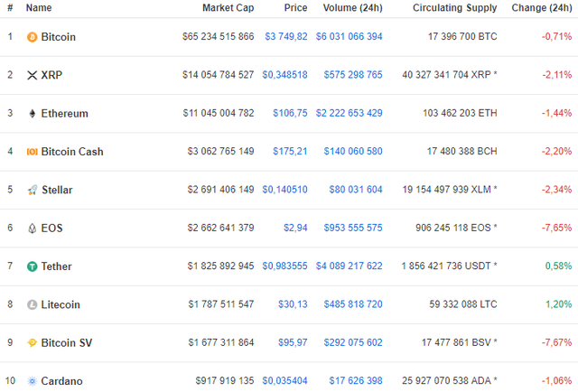Click the Cardano logo icon
578x392 pixels.
pos(33,381)
